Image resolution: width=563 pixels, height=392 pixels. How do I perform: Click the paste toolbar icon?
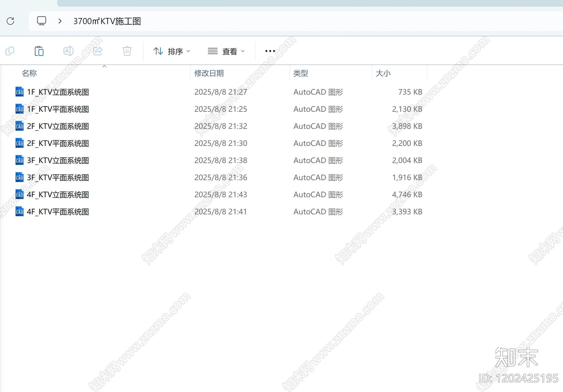pyautogui.click(x=39, y=51)
